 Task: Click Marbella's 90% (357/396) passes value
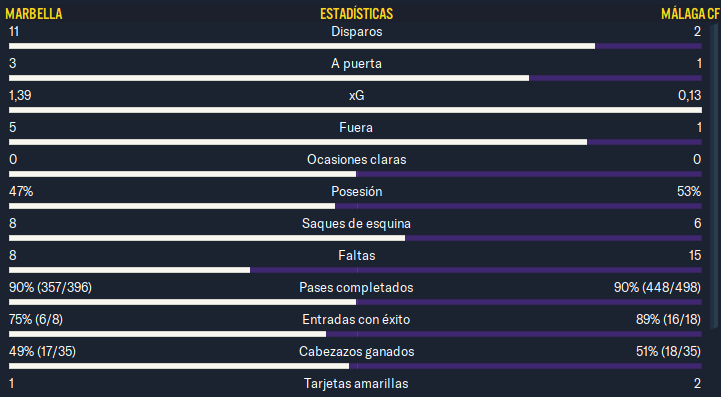(50, 288)
